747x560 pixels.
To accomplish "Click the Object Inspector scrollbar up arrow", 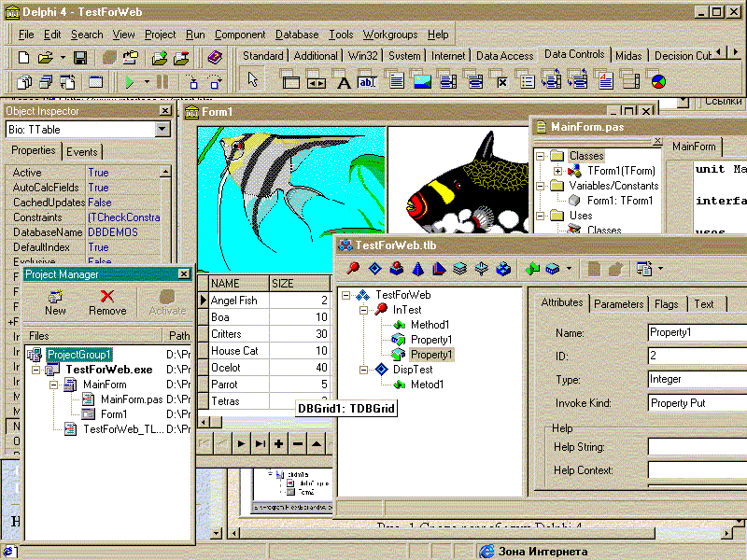I will pos(166,172).
